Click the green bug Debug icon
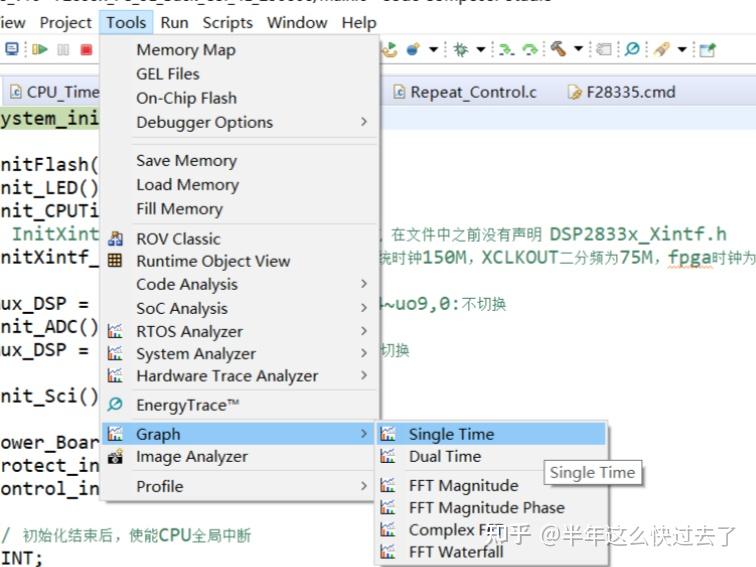The image size is (756, 567). point(461,49)
